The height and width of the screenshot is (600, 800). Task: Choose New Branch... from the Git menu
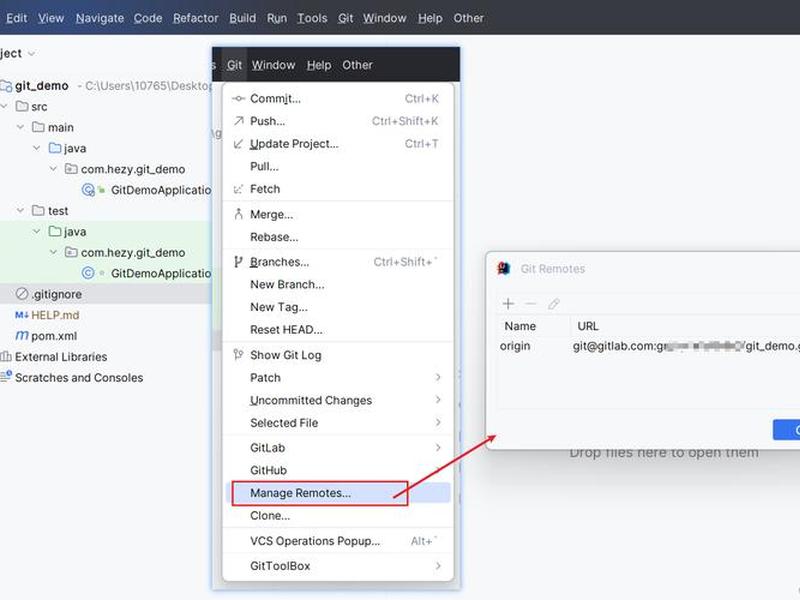(x=338, y=285)
